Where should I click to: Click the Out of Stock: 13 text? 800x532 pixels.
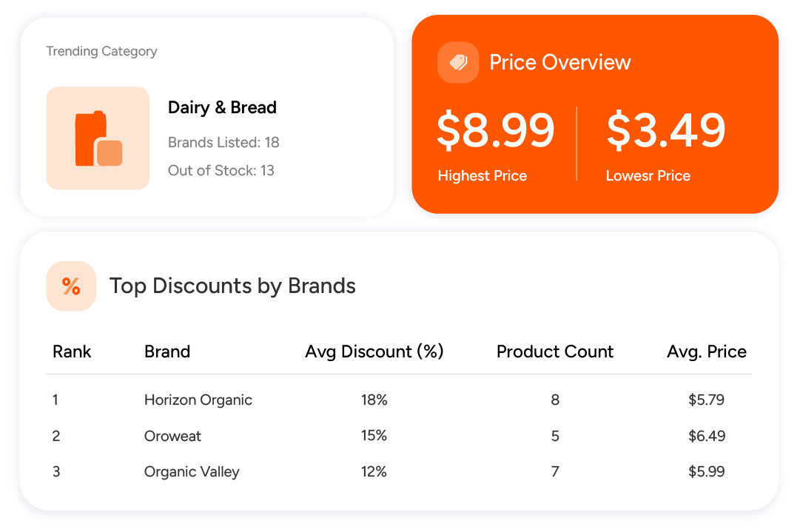click(221, 170)
